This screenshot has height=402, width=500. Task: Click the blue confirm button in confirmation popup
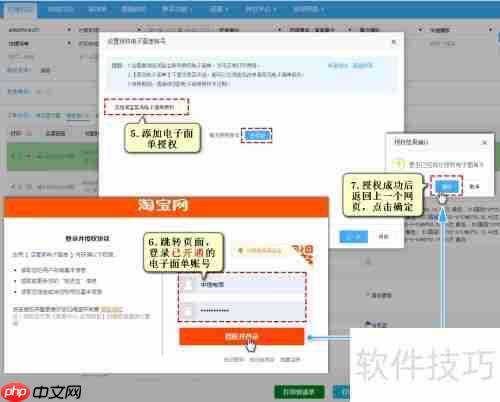[446, 186]
